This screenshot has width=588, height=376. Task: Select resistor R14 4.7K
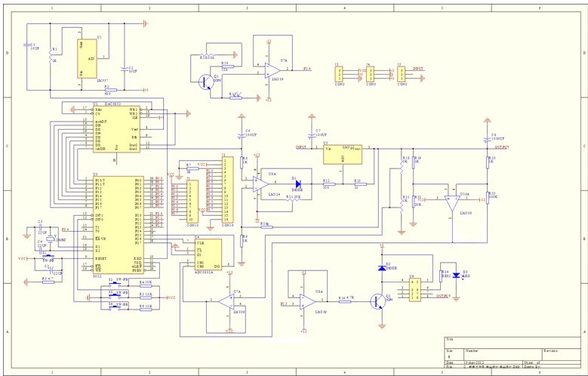tap(345, 301)
